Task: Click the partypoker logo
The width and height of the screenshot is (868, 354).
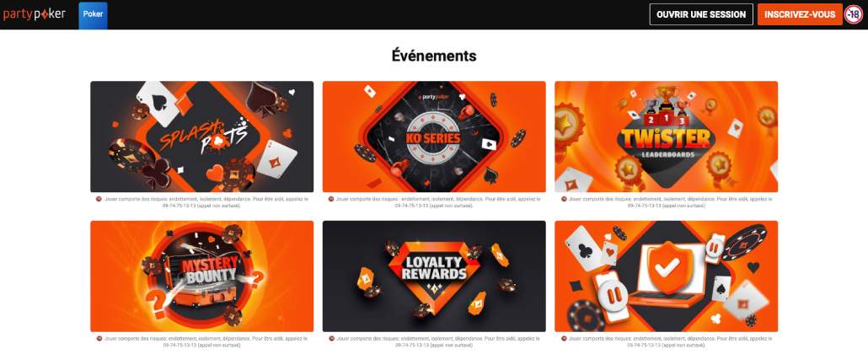Action: [35, 14]
